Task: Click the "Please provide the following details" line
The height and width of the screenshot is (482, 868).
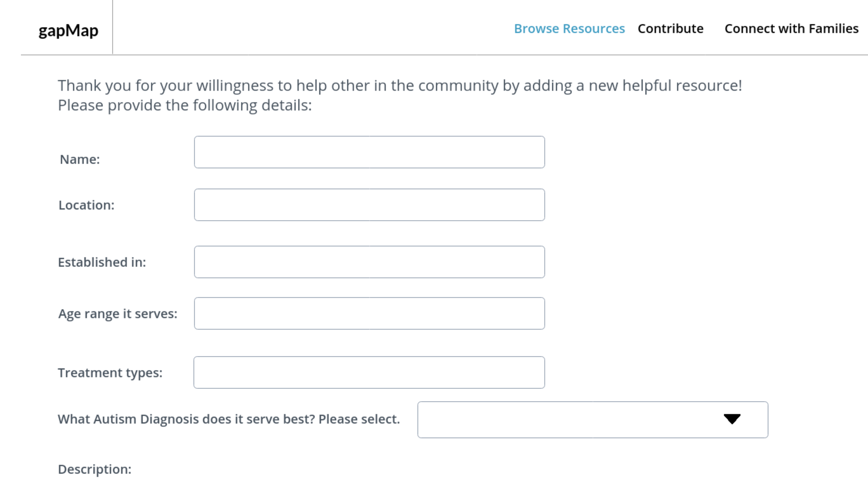Action: (x=185, y=105)
